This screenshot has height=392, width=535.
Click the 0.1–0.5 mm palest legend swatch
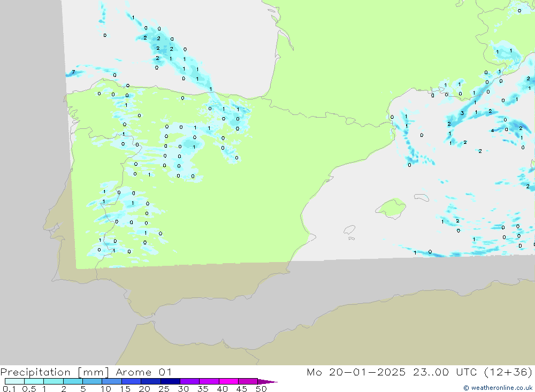14,381
